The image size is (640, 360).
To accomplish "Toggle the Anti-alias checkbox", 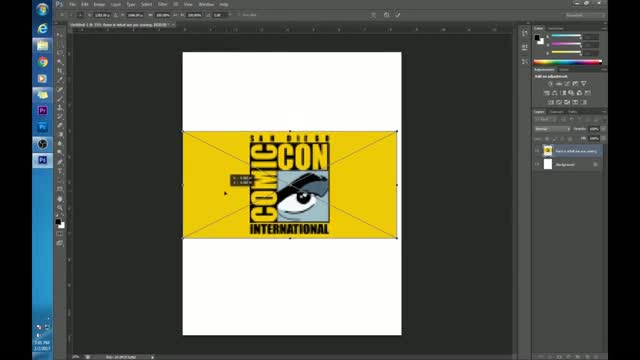I will 239,15.
